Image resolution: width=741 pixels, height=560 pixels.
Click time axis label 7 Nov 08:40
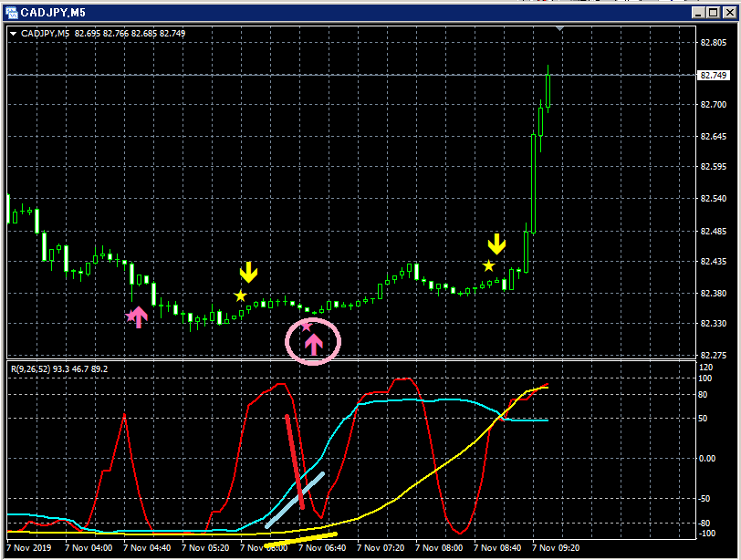[497, 548]
